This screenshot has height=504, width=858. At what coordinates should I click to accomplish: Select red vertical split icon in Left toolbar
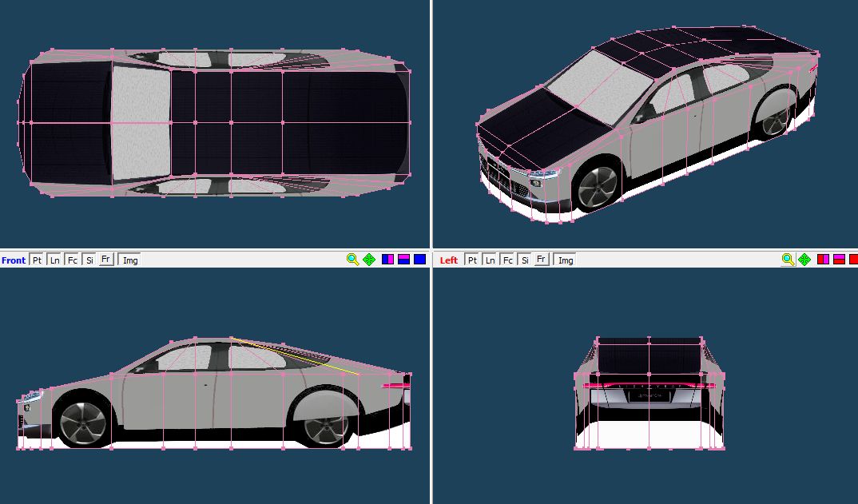pyautogui.click(x=824, y=260)
